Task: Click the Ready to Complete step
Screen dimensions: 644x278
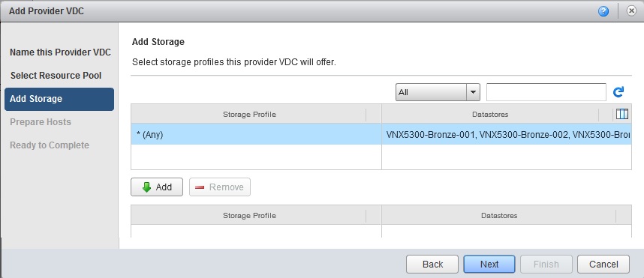Action: click(x=50, y=145)
